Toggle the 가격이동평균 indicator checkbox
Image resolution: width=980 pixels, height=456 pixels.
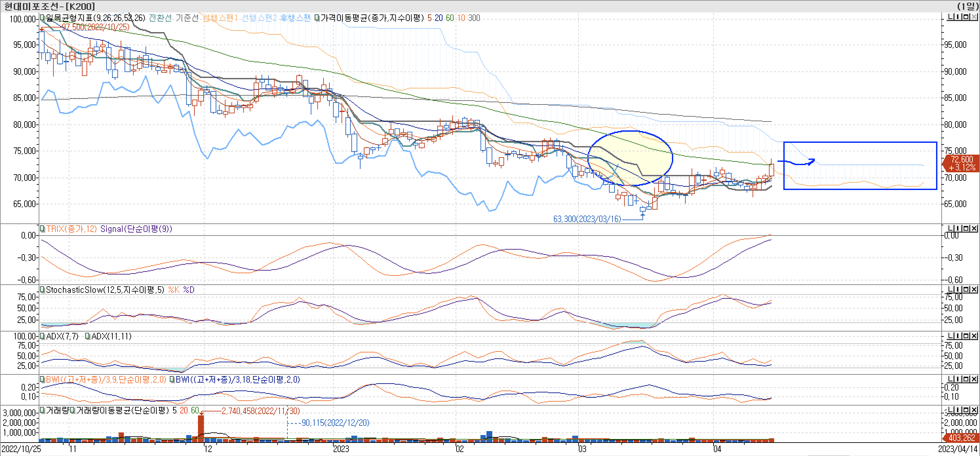click(317, 18)
